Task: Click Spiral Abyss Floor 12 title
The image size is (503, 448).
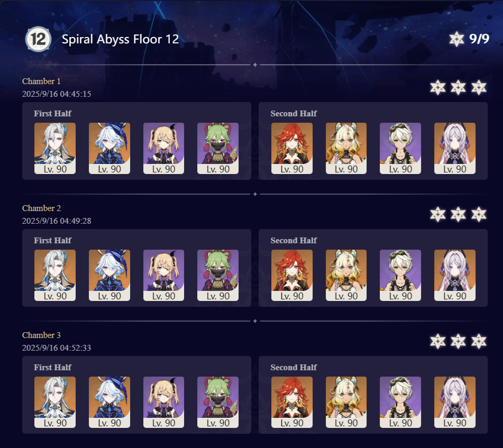Action: click(x=120, y=39)
